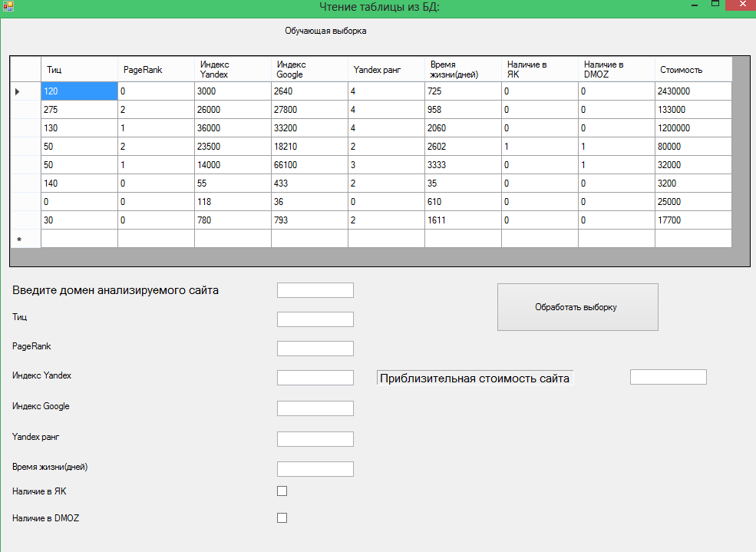Focus the Yandex ранг text box
Image resolution: width=756 pixels, height=552 pixels.
pyautogui.click(x=315, y=439)
